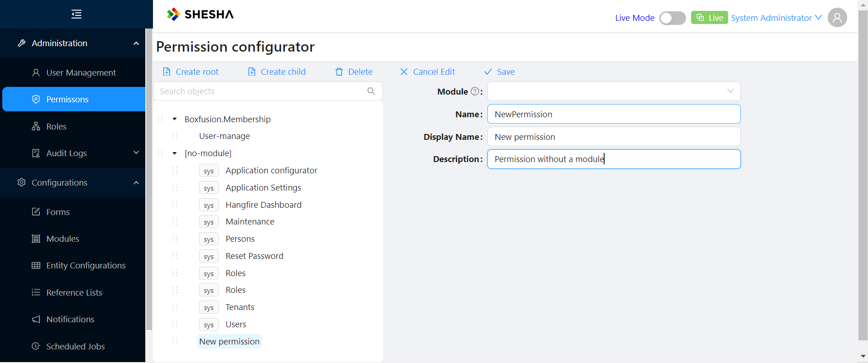
Task: Select Tenants permission in tree
Action: coord(240,307)
